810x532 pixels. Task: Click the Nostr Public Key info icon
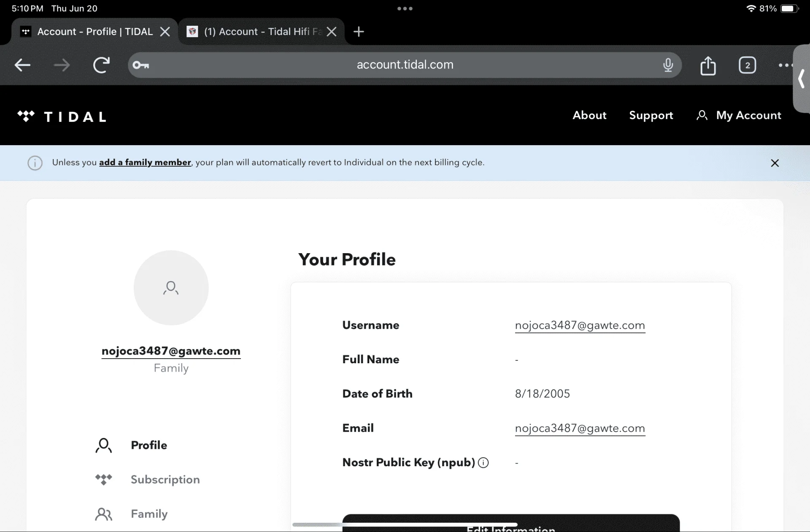[x=483, y=463]
